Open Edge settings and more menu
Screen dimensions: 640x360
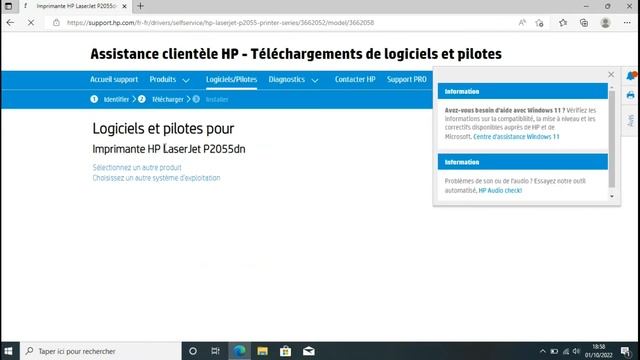tap(627, 23)
